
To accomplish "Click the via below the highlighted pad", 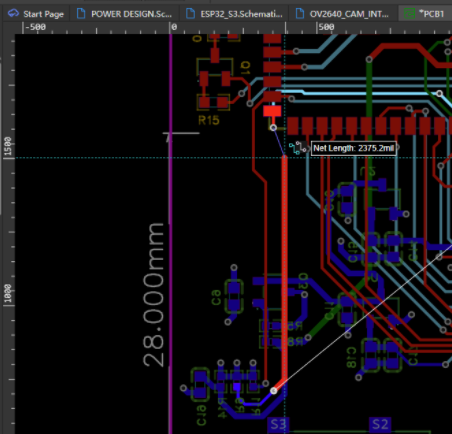I will point(273,128).
